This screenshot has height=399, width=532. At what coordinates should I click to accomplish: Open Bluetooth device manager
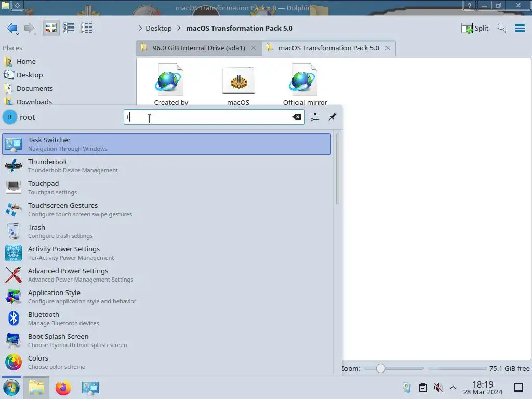tap(166, 318)
